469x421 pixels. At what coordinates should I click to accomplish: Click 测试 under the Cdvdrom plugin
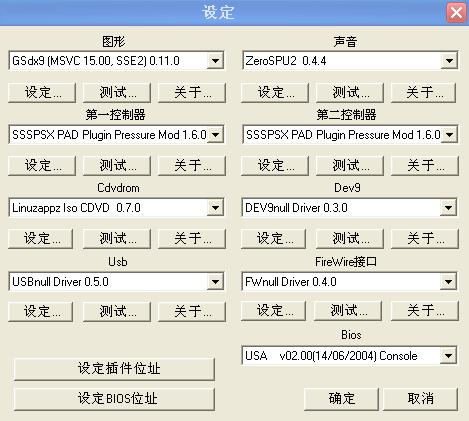click(117, 238)
